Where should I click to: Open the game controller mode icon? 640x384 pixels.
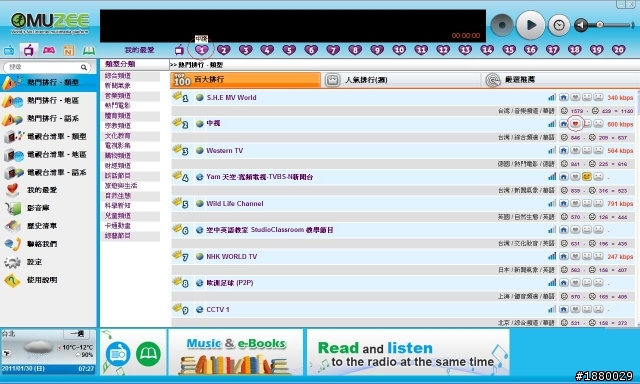click(x=49, y=50)
